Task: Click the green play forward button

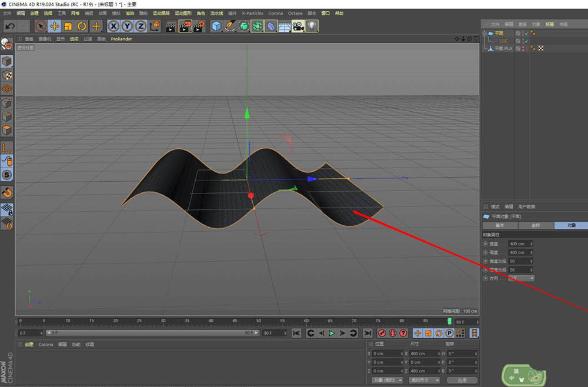Action: (x=332, y=333)
